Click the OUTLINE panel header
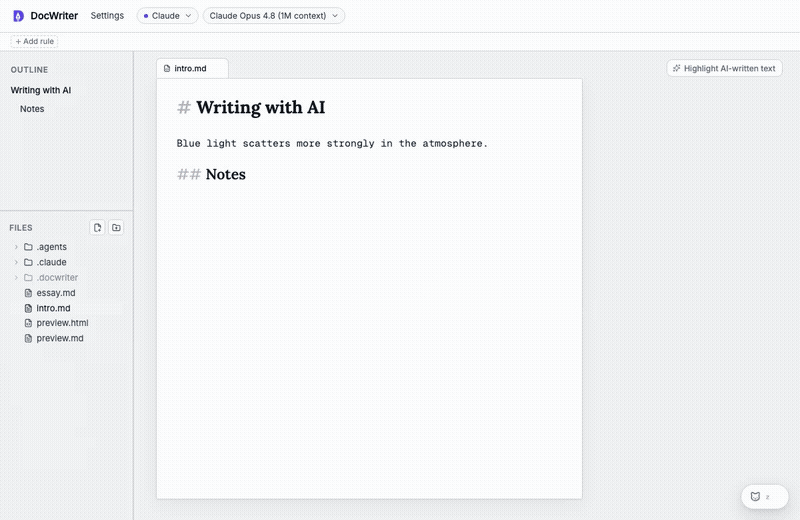Screen dimensions: 800x520 tap(30, 70)
